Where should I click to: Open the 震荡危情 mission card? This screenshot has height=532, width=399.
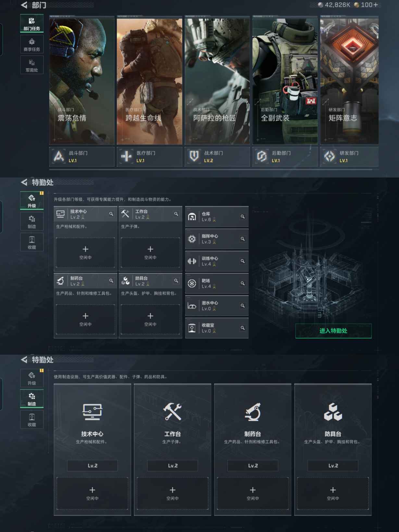(x=82, y=81)
